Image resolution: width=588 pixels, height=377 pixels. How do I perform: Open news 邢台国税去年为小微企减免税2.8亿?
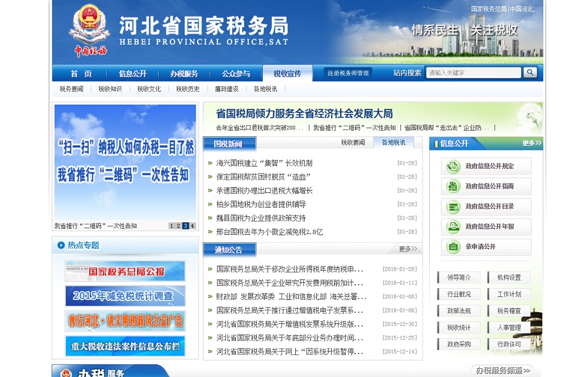269,232
